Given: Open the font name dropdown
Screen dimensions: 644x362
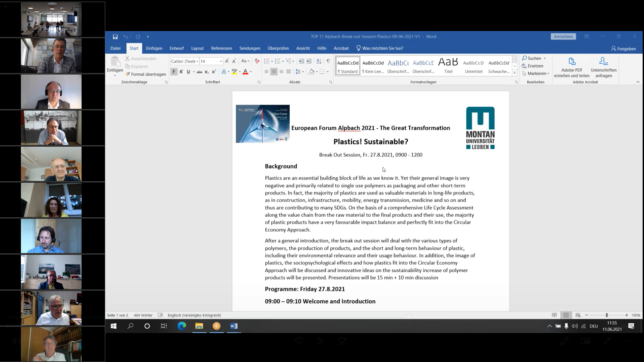Looking at the screenshot, I should tap(197, 61).
